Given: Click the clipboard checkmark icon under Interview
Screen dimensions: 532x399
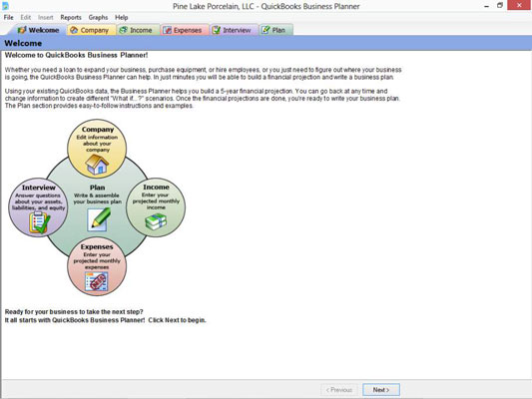Looking at the screenshot, I should (39, 222).
